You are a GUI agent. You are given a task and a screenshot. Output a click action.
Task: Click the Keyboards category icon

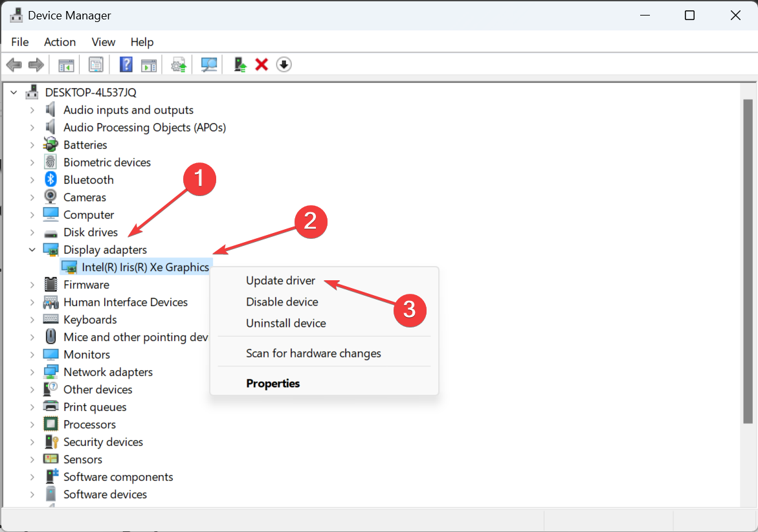[x=50, y=319]
